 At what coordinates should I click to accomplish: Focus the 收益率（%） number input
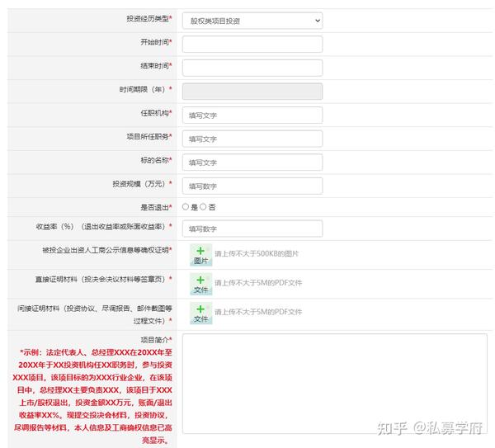tap(252, 229)
